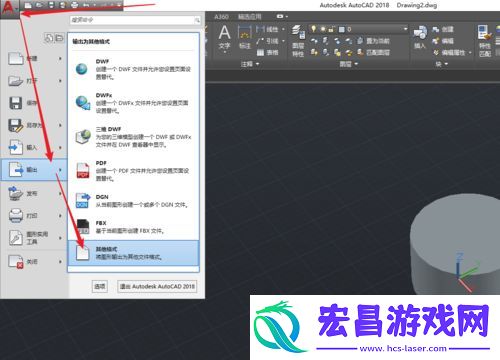This screenshot has width=500, height=360.
Task: Click the quick access toolbar Save As icon
Action: point(62,5)
